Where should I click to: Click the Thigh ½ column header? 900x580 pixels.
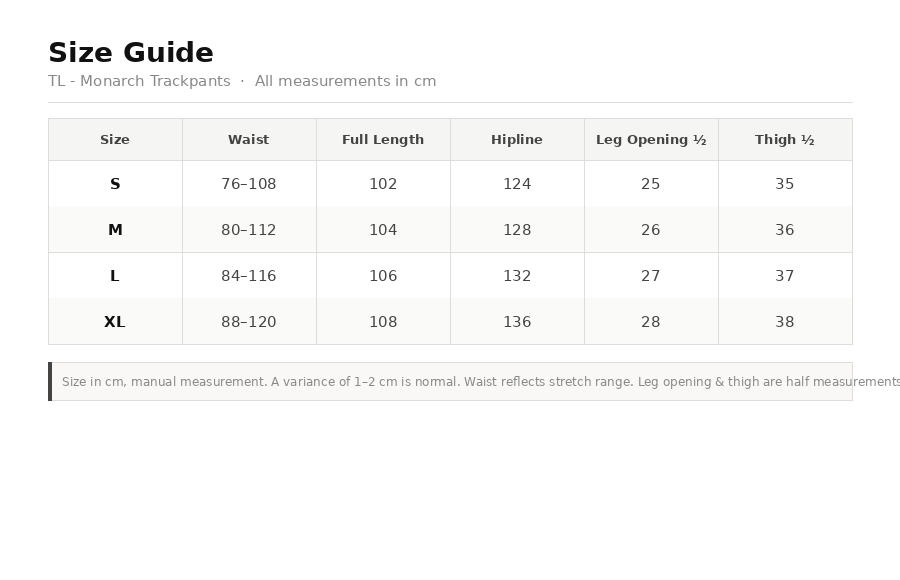785,140
